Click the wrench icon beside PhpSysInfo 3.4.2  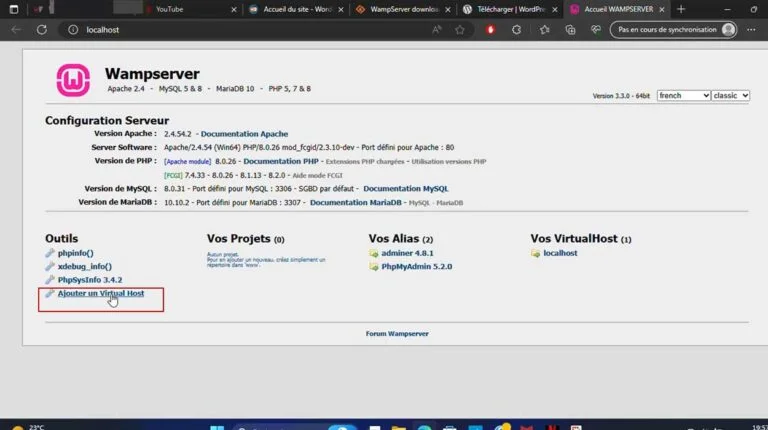tap(49, 280)
